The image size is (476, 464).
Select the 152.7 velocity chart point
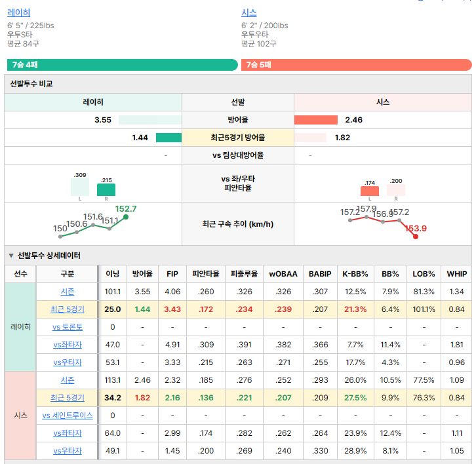[x=126, y=217]
